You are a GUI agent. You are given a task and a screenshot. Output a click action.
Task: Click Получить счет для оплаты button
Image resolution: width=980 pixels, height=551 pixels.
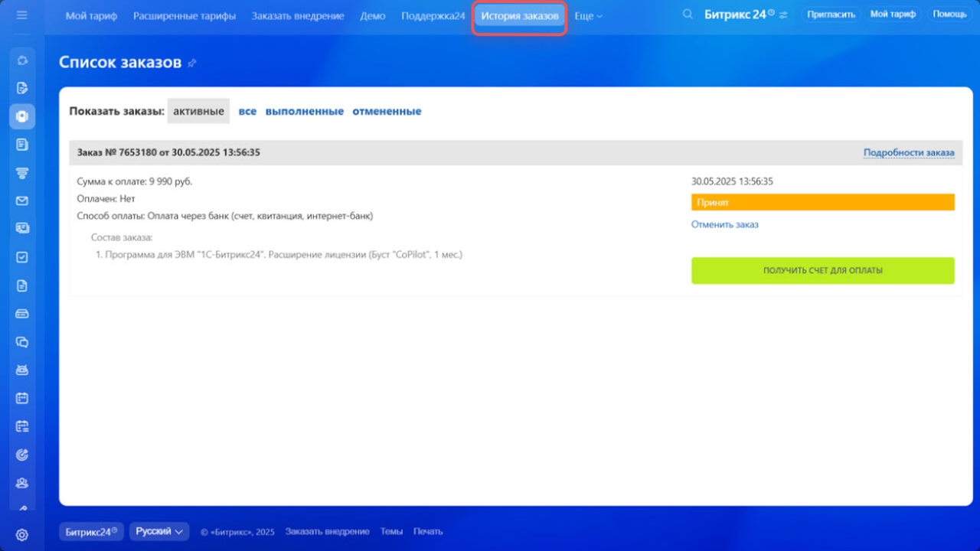(x=823, y=271)
